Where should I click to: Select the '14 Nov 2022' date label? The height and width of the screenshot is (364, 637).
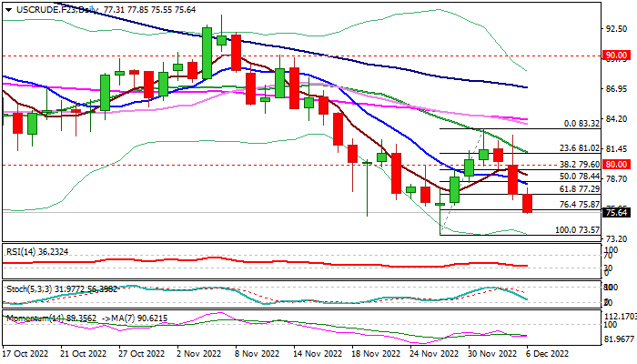(x=318, y=353)
